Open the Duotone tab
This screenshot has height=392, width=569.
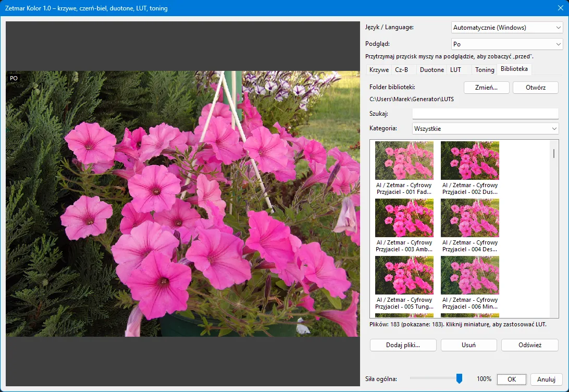[431, 70]
